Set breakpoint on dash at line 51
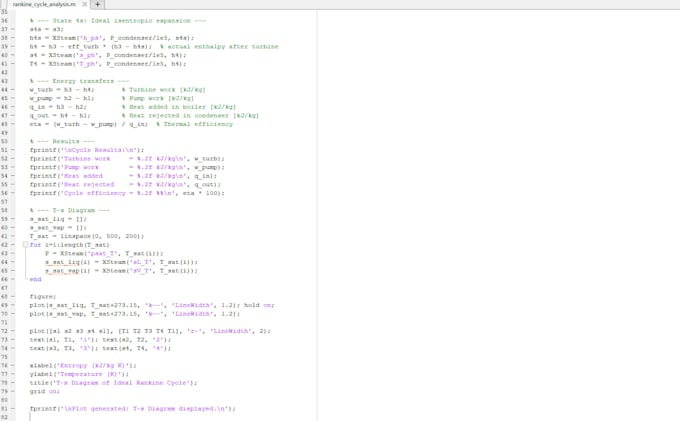Image resolution: width=680 pixels, height=421 pixels. [13, 150]
